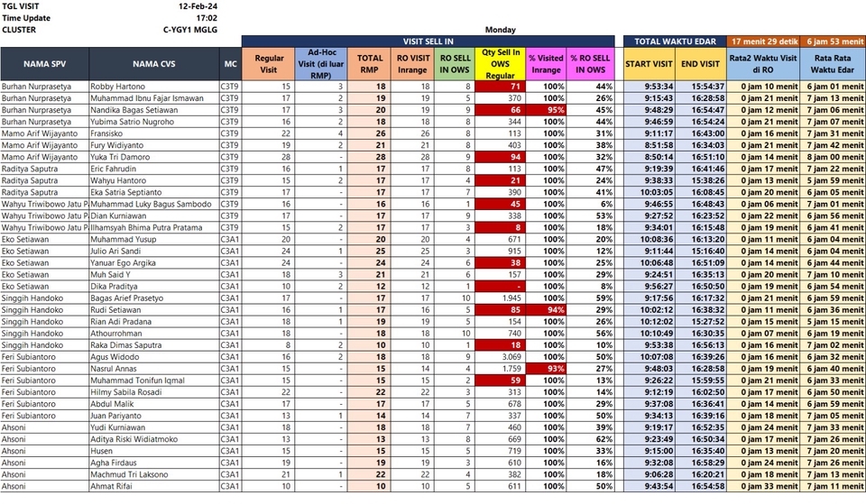Select the Qty Sell In OWS Regular header
This screenshot has width=866, height=504.
point(501,64)
